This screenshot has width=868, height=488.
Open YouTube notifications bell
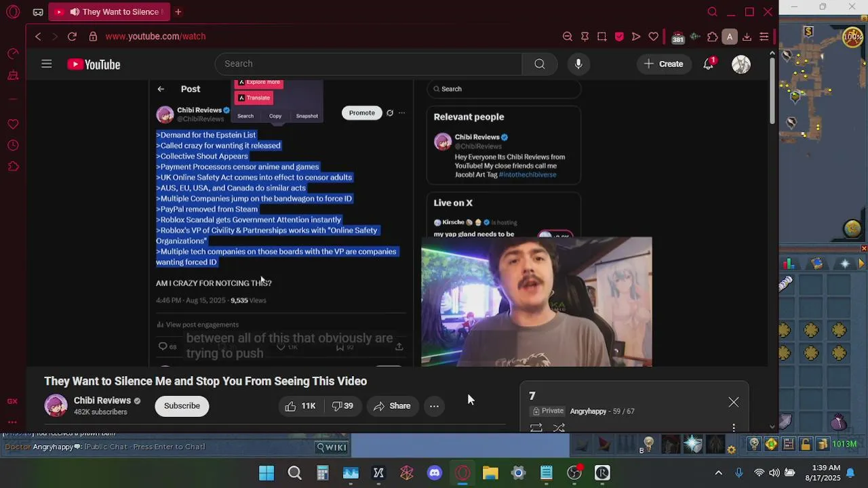point(709,64)
